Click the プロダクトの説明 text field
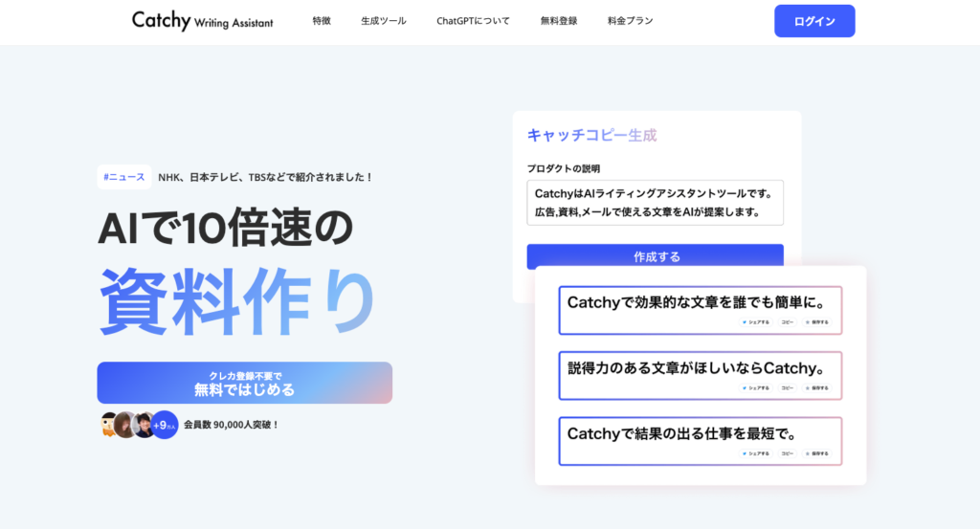 pyautogui.click(x=655, y=203)
